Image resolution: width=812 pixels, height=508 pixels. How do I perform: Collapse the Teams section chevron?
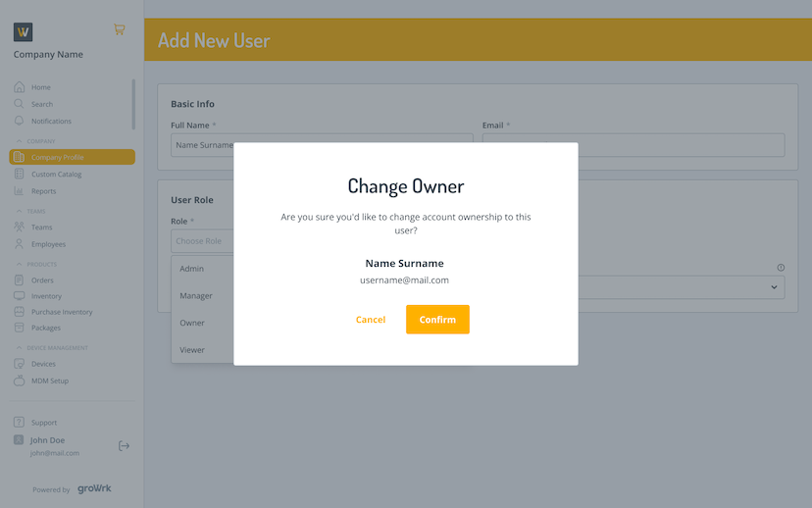(20, 211)
